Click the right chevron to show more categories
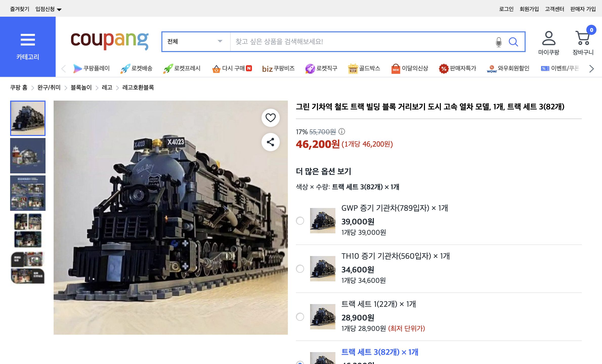The width and height of the screenshot is (602, 364). click(591, 68)
